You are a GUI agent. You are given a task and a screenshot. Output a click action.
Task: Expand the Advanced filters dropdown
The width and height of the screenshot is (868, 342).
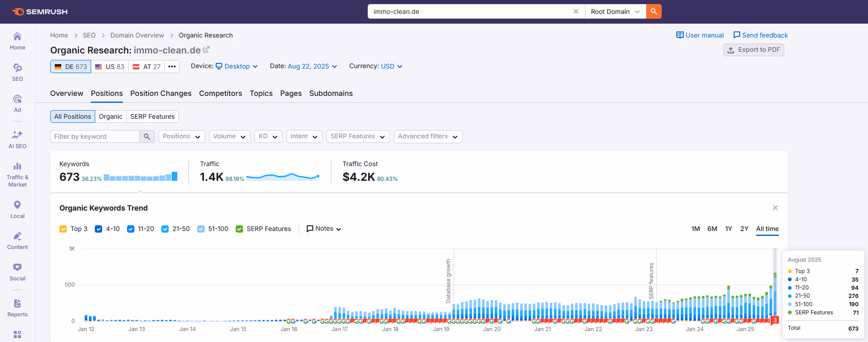(428, 136)
